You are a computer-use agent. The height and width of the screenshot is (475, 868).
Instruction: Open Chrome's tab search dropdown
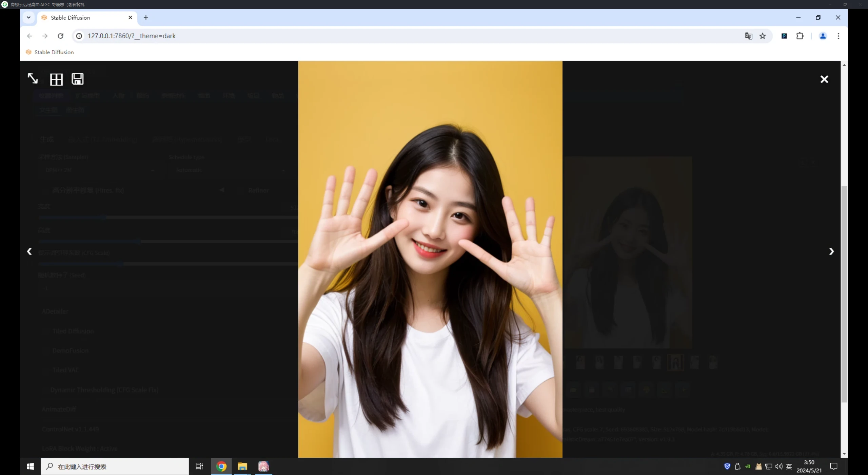[x=28, y=17]
